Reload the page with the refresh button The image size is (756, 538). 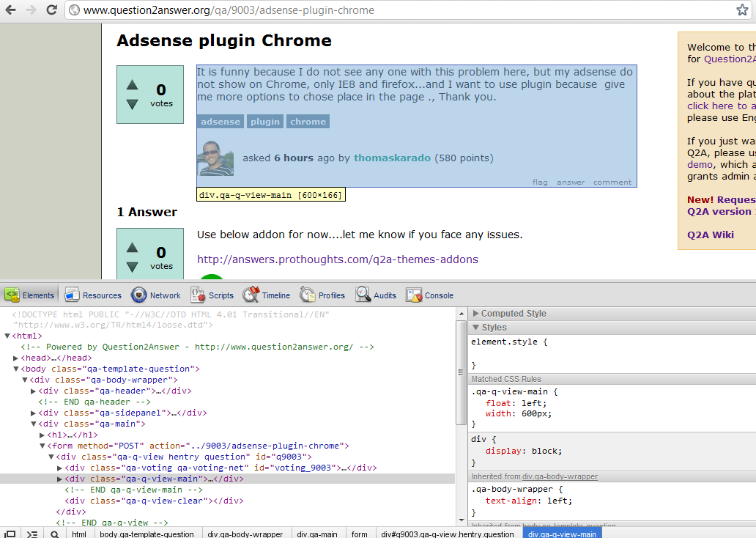51,10
